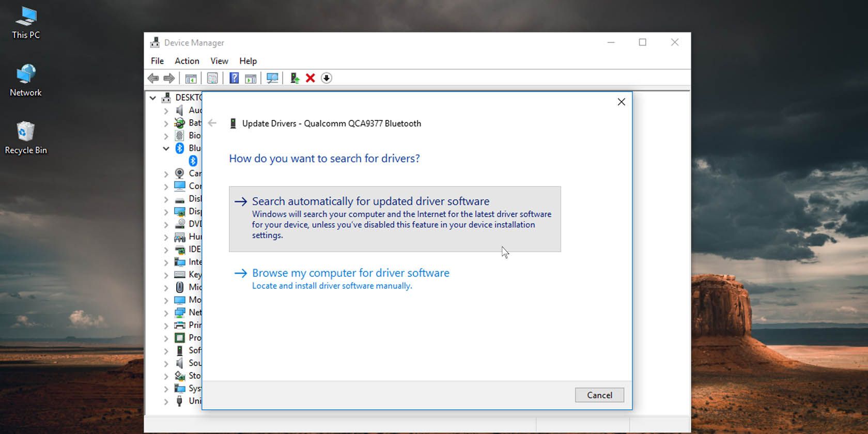Go back using the dialog back arrow
Viewport: 868px width, 434px height.
tap(212, 123)
